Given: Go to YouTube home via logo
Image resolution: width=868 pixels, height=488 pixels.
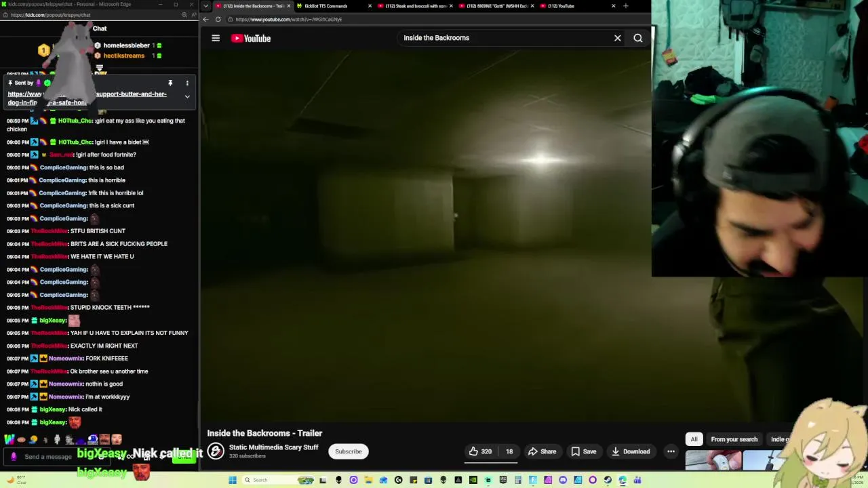Looking at the screenshot, I should (251, 39).
